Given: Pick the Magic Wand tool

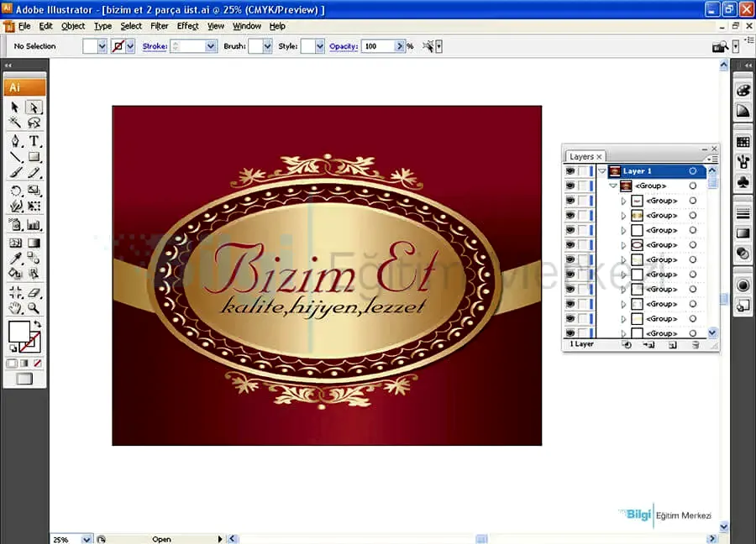Looking at the screenshot, I should tap(15, 123).
